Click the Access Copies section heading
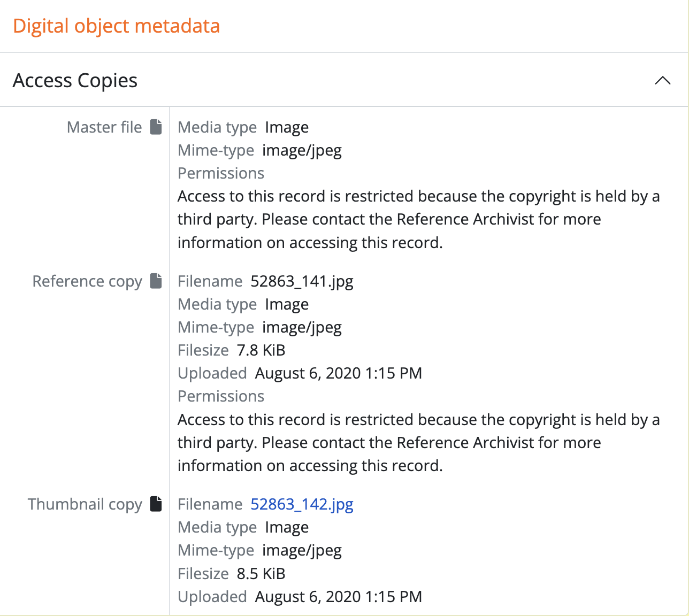Viewport: 689px width, 616px height. tap(75, 81)
